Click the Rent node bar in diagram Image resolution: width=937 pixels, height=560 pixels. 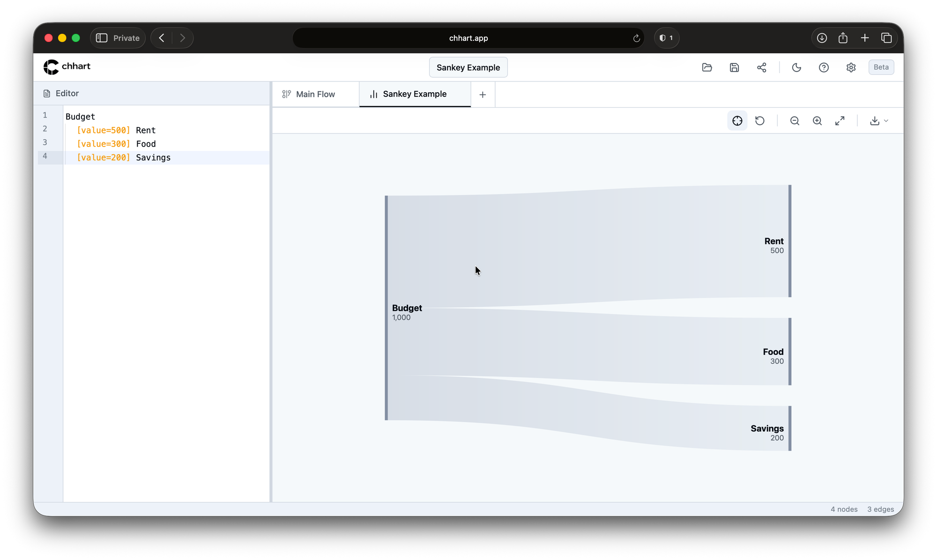pos(789,241)
